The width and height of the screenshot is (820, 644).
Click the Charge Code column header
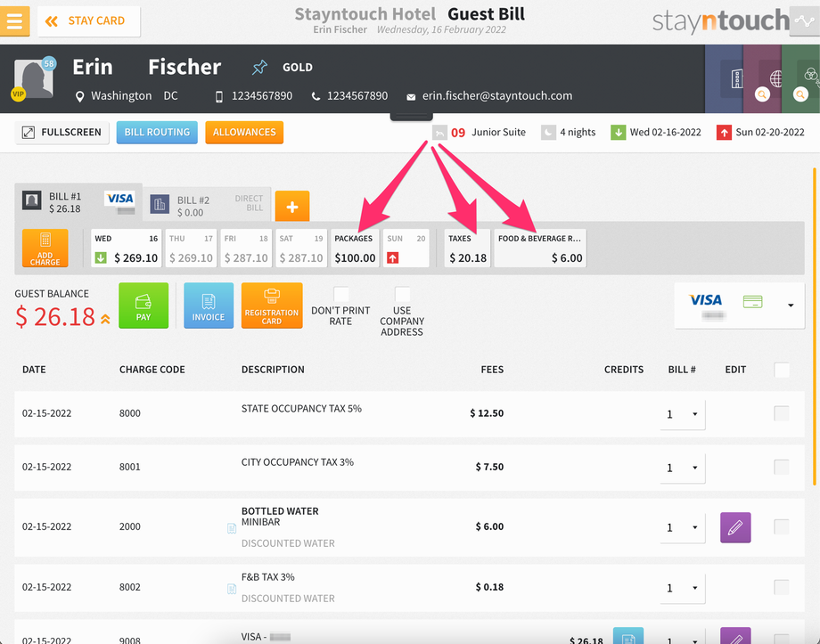152,370
